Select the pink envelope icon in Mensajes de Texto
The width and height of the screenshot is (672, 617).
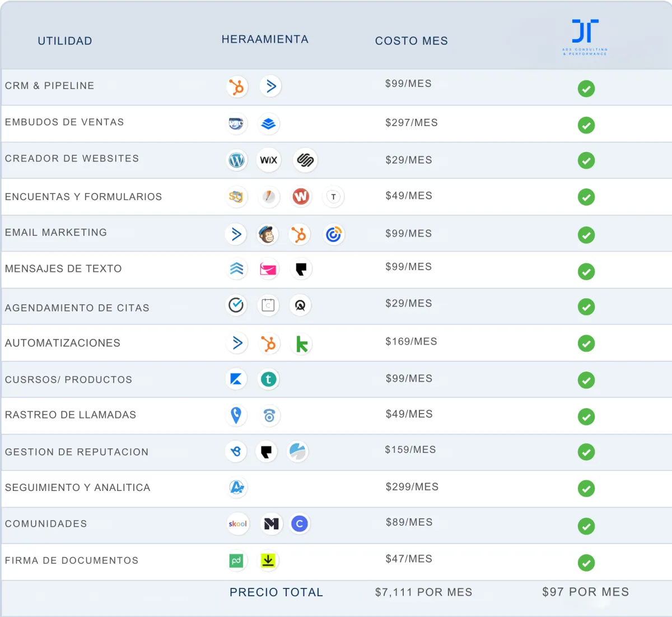[268, 270]
